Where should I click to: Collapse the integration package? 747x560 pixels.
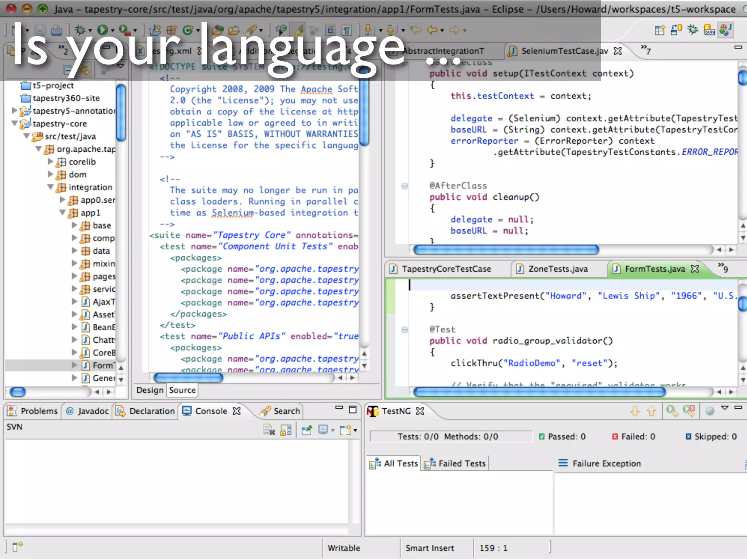(50, 187)
